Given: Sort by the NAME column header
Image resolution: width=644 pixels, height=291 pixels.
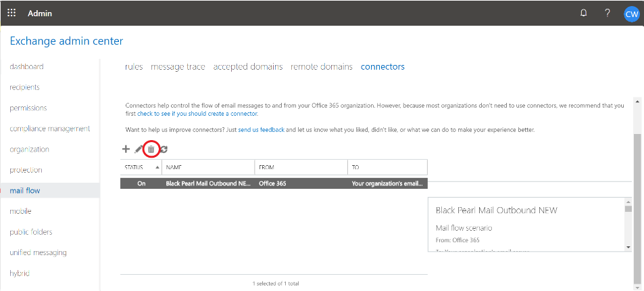Looking at the screenshot, I should (x=208, y=168).
